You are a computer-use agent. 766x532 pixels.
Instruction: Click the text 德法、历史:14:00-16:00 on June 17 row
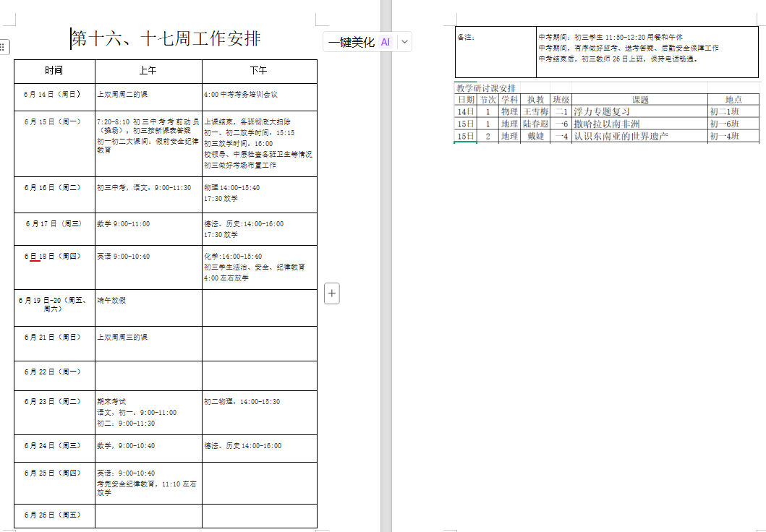pos(244,223)
